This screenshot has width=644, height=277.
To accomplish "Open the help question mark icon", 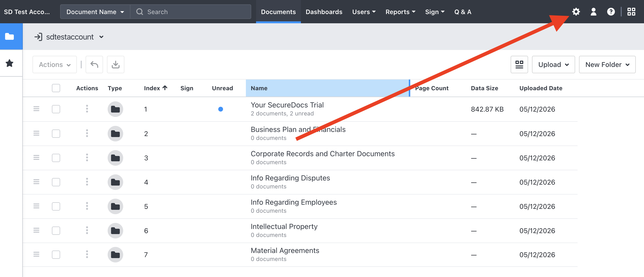I will [x=611, y=12].
